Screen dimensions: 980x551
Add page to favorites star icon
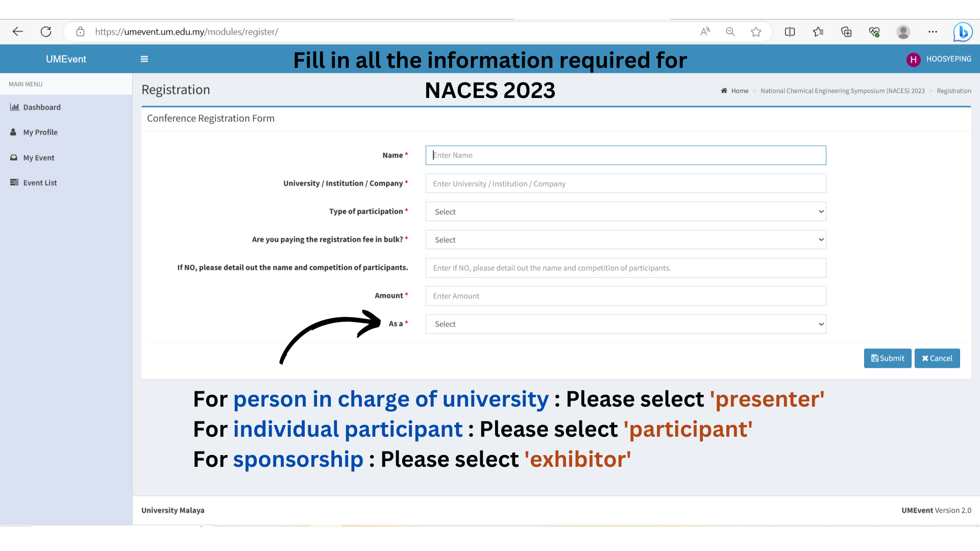[756, 32]
